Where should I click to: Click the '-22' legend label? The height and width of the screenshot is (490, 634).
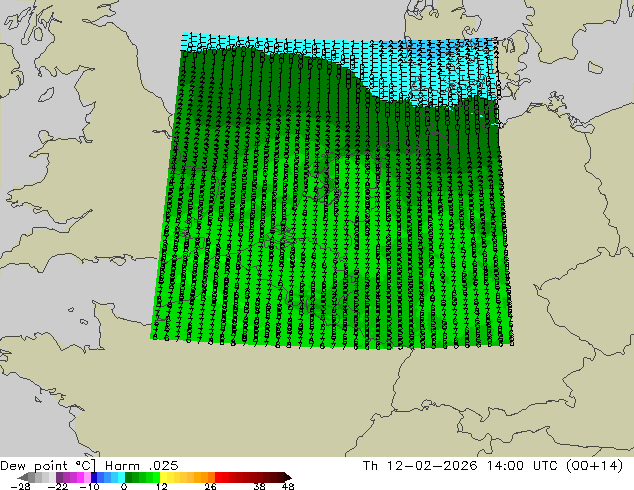58,486
